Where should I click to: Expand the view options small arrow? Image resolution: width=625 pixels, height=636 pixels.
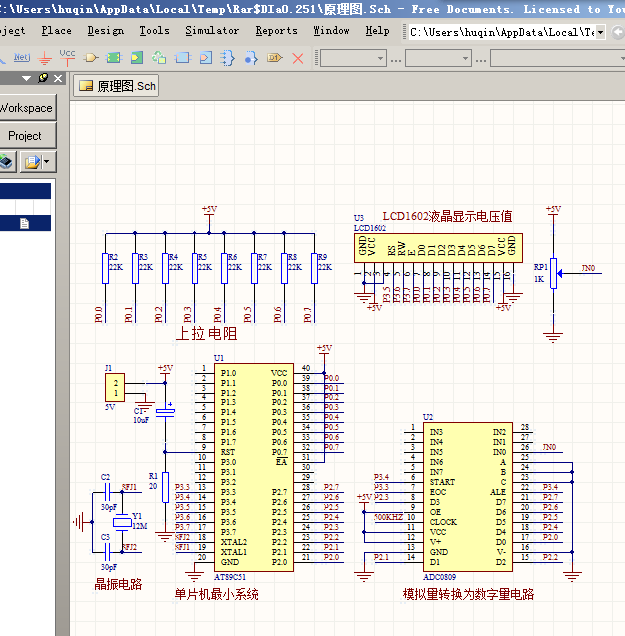47,161
